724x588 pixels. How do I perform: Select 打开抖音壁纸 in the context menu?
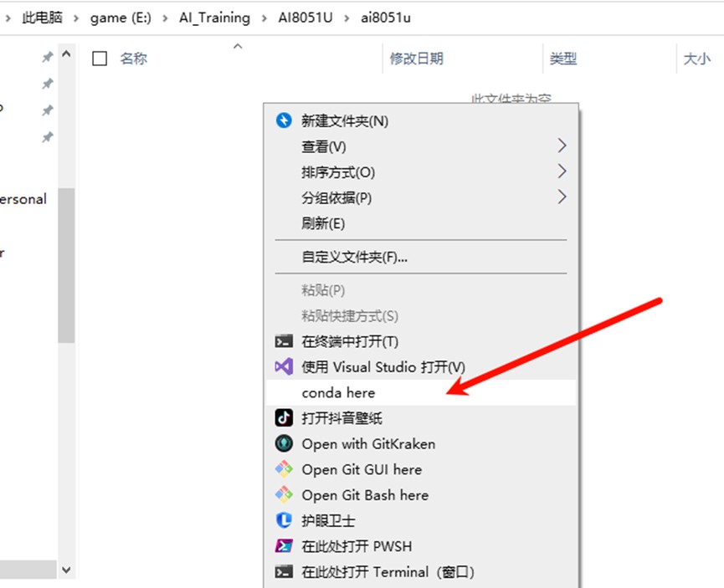click(x=421, y=418)
